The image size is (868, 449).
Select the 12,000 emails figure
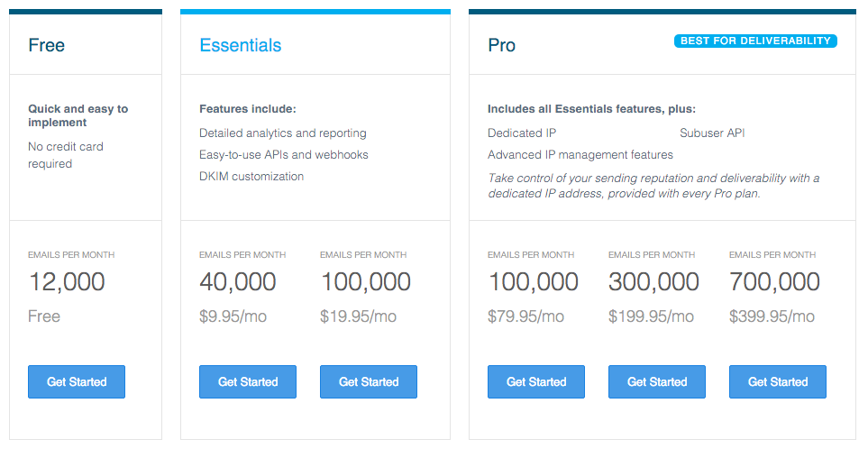[67, 282]
